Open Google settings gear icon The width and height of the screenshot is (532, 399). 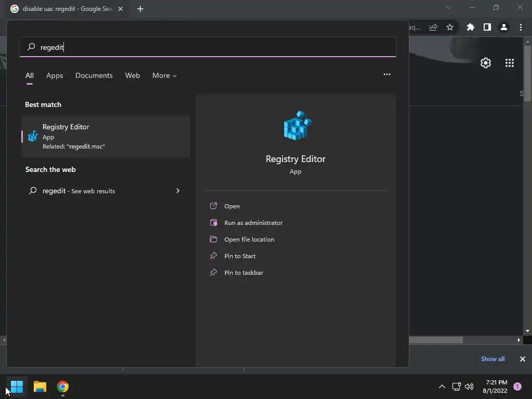486,63
